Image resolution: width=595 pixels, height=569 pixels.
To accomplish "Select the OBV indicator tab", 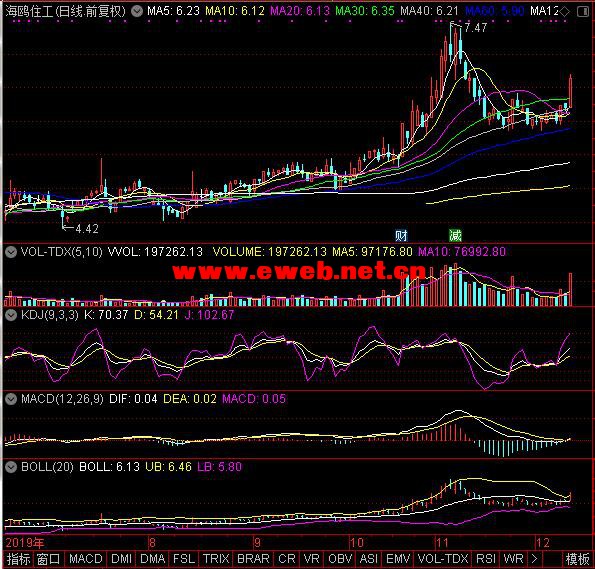I will pos(337,559).
